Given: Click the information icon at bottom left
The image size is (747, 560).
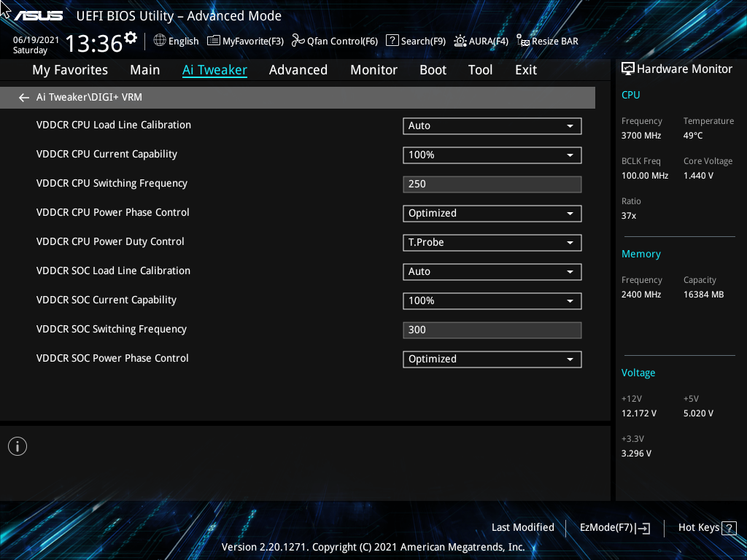Looking at the screenshot, I should 17,446.
